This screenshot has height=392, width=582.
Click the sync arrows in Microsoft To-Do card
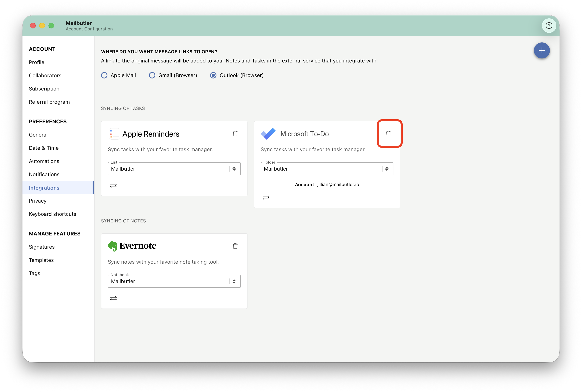point(266,197)
